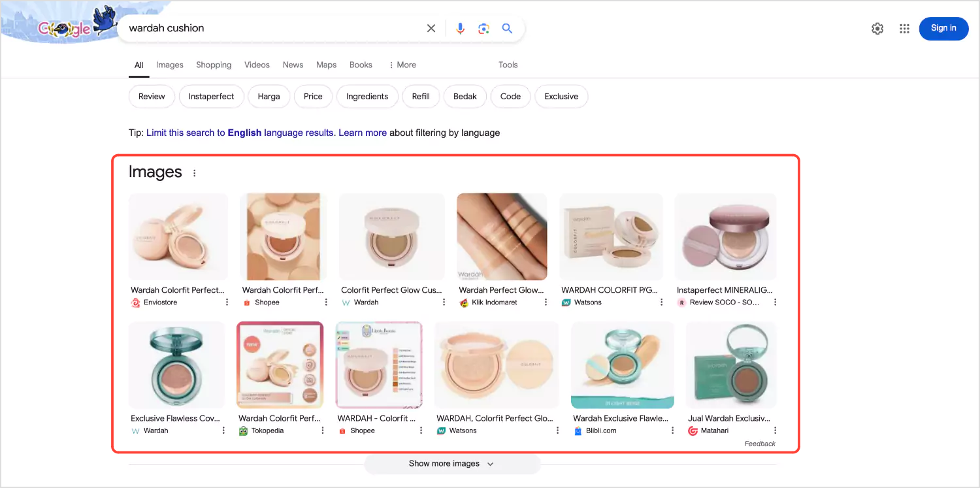Apply the Exclusive filter chip

point(561,97)
